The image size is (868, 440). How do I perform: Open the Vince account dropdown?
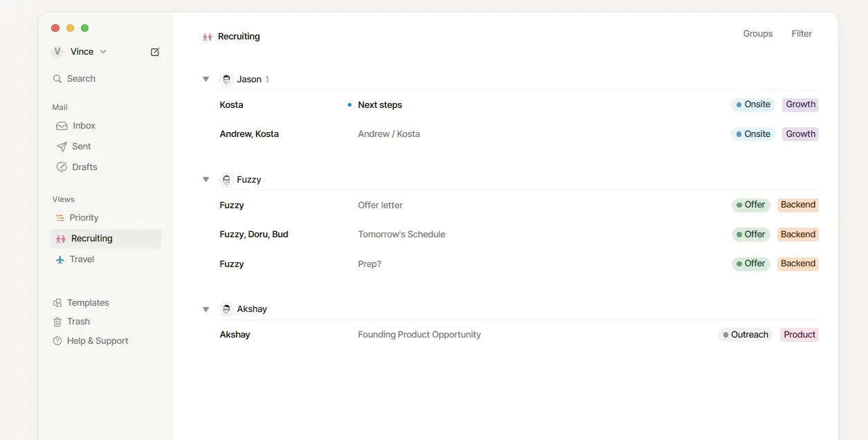click(x=102, y=51)
